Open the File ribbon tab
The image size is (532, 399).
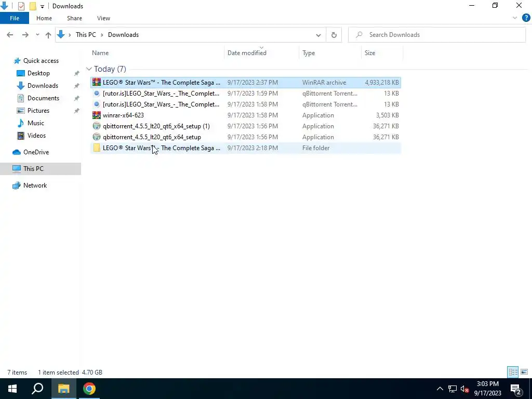(15, 18)
